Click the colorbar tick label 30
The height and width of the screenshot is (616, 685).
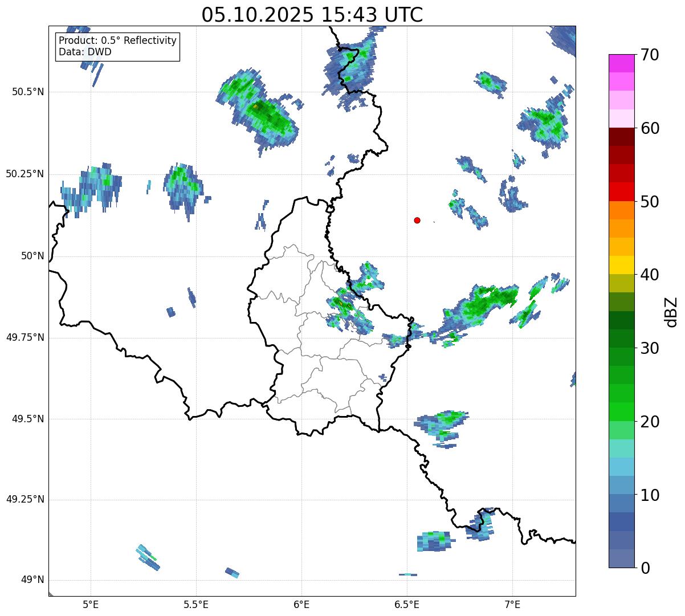click(649, 348)
